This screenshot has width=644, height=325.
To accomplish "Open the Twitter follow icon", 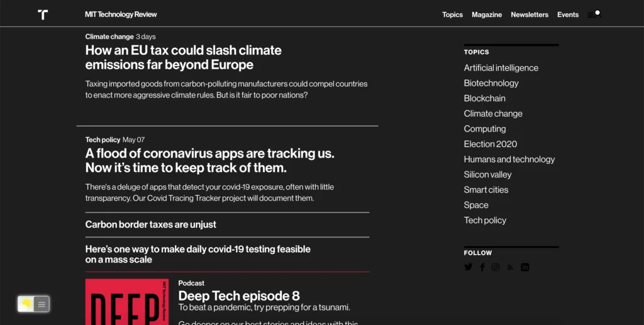I will (468, 267).
